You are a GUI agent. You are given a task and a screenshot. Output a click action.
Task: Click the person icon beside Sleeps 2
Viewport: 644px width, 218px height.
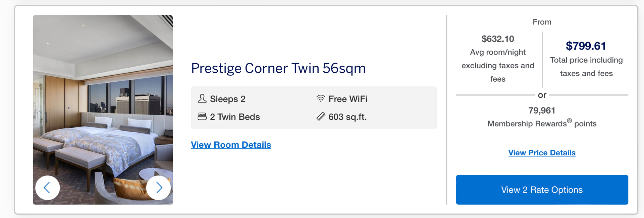pyautogui.click(x=202, y=98)
